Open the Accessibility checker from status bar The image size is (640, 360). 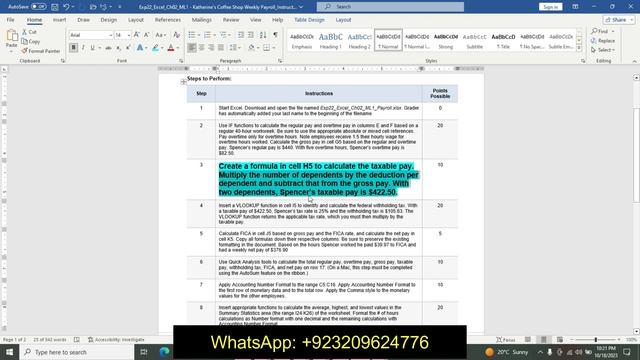117,340
